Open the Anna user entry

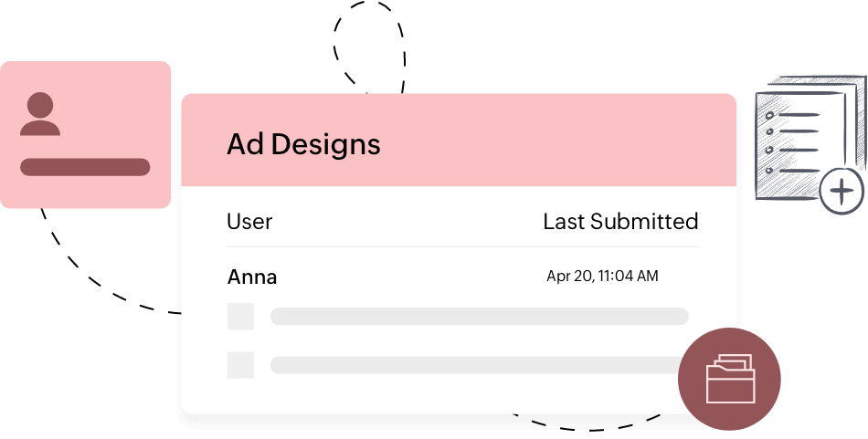pos(252,277)
